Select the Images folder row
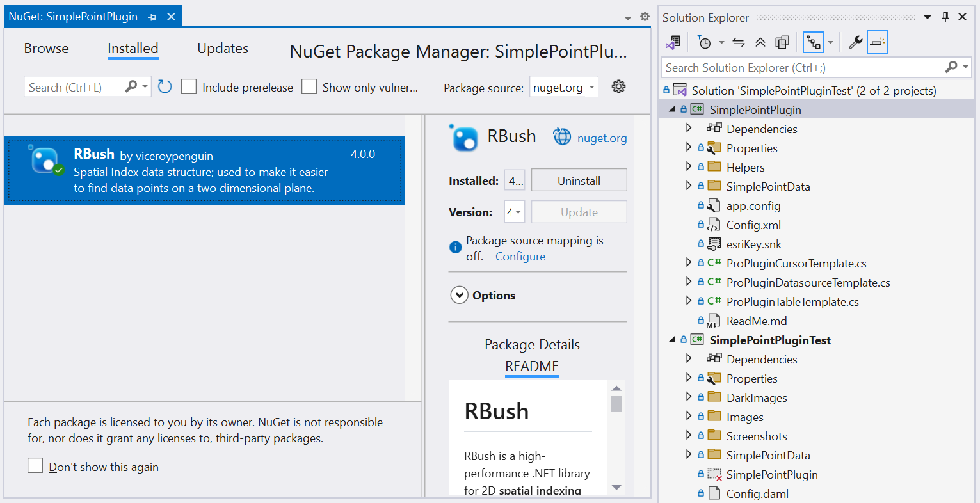Screen dimensions: 980x503 point(817,417)
